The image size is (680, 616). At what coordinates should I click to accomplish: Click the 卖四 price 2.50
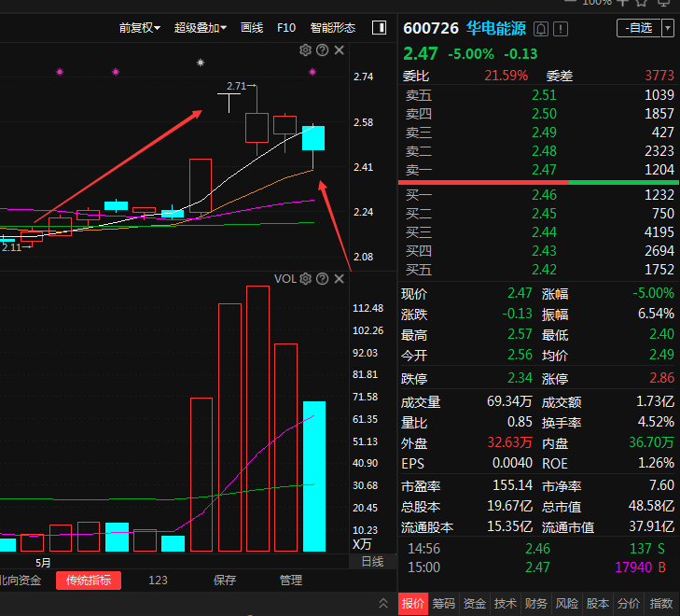coord(544,114)
